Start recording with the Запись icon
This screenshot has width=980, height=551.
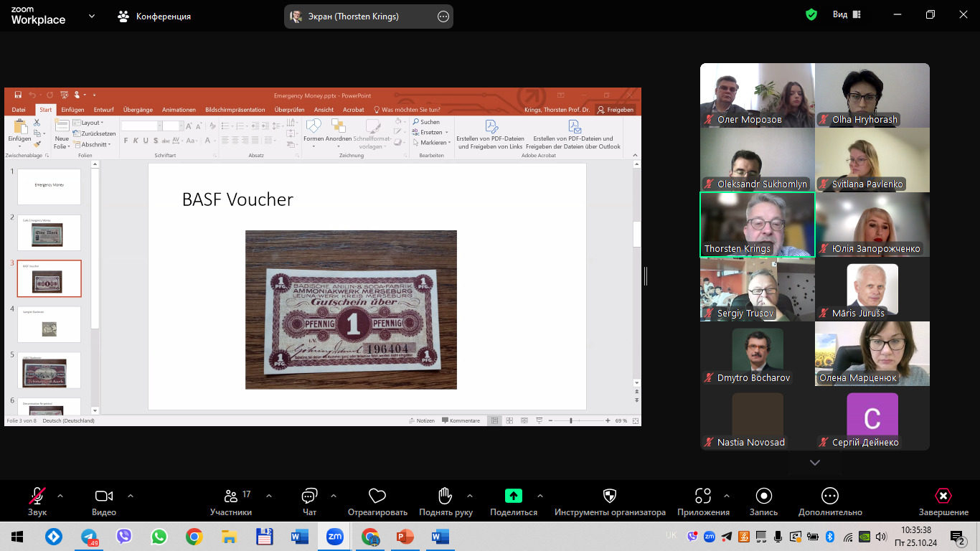coord(763,496)
